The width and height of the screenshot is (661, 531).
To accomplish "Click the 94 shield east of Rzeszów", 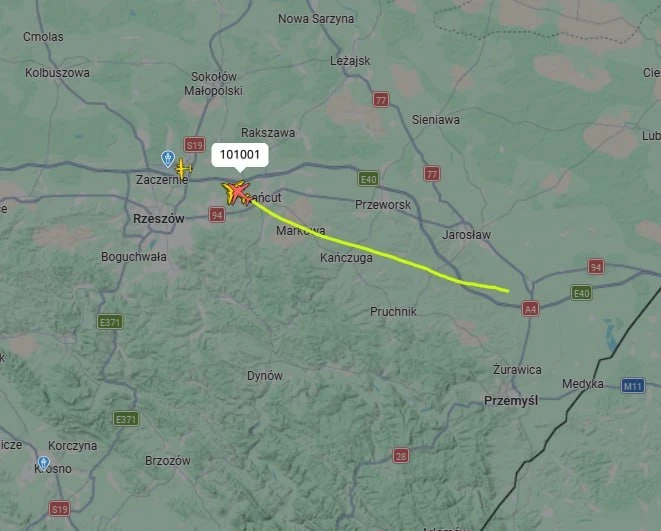I will [x=217, y=215].
